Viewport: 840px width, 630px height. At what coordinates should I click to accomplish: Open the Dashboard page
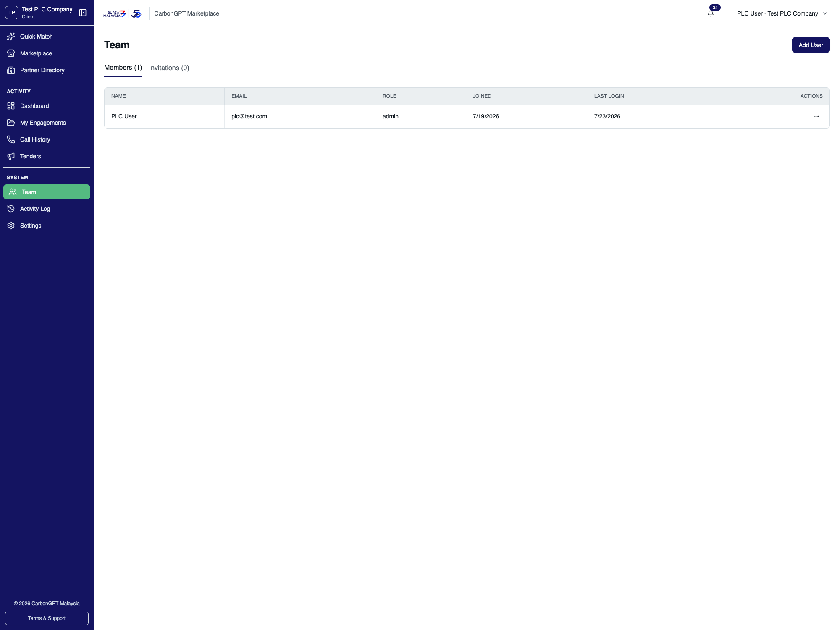47,106
